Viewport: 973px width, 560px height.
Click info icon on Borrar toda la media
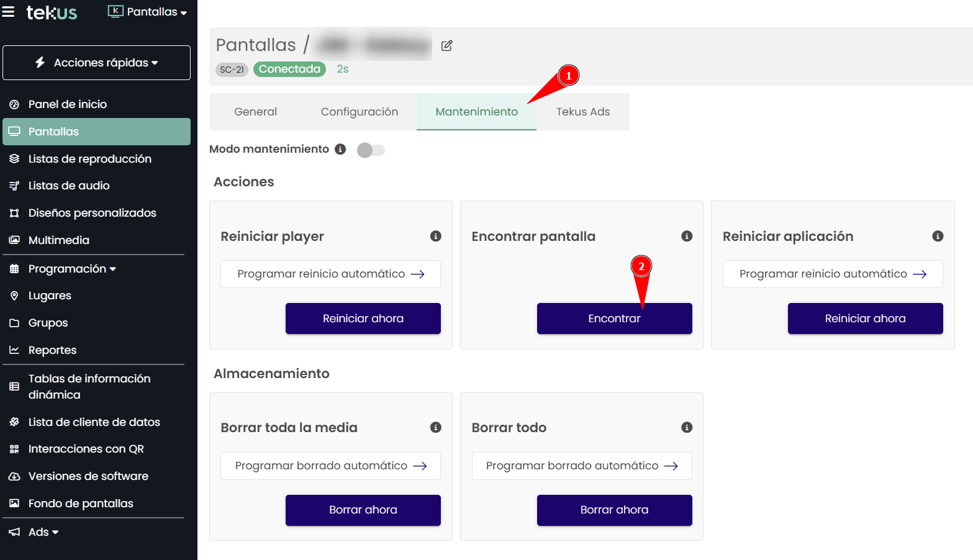436,427
